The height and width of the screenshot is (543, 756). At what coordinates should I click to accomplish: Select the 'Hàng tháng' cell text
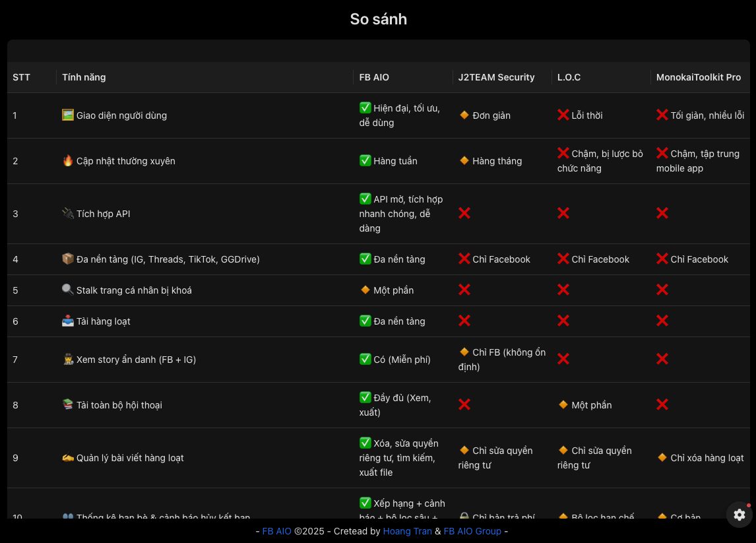pyautogui.click(x=497, y=161)
